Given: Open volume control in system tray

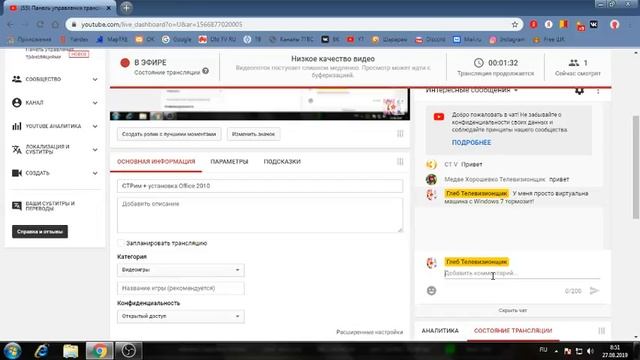Looking at the screenshot, I should pos(590,351).
